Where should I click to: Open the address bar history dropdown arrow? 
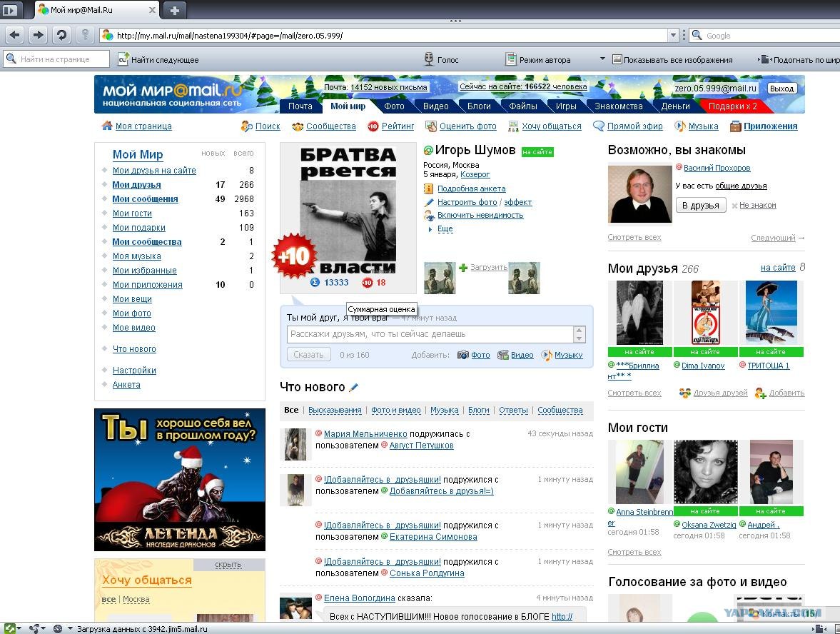pos(674,36)
